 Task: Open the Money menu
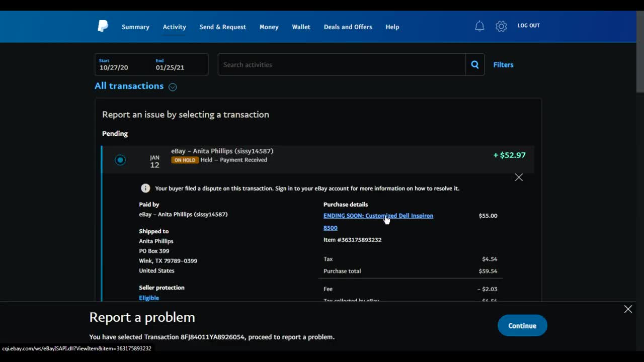coord(269,27)
